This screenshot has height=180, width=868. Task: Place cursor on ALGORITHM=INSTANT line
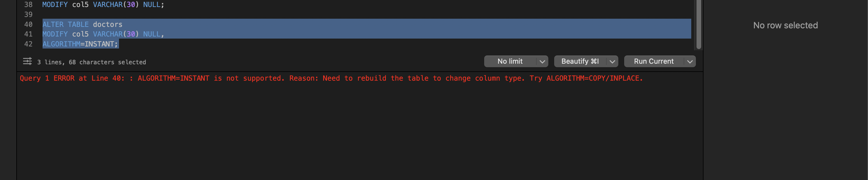coord(80,44)
